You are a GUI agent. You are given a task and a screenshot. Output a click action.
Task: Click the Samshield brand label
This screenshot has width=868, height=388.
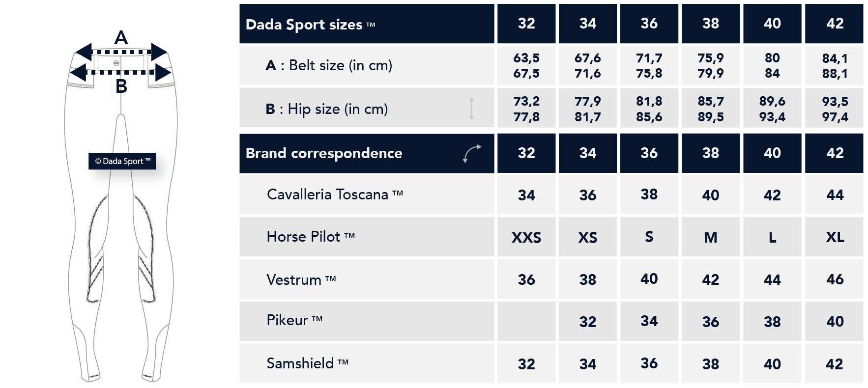pyautogui.click(x=308, y=363)
